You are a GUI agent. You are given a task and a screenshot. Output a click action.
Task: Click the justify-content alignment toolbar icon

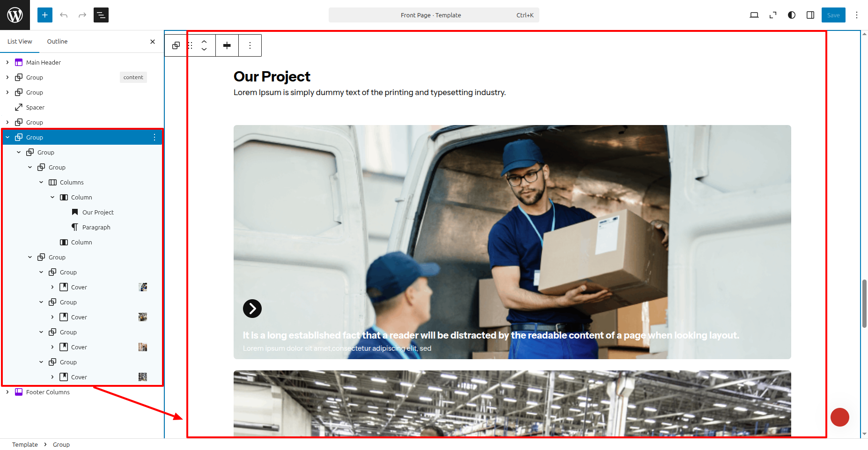(x=227, y=45)
